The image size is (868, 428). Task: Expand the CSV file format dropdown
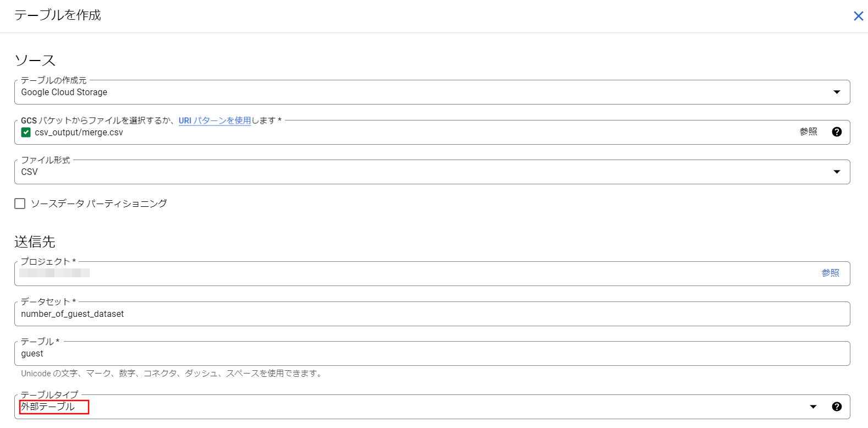click(x=837, y=171)
